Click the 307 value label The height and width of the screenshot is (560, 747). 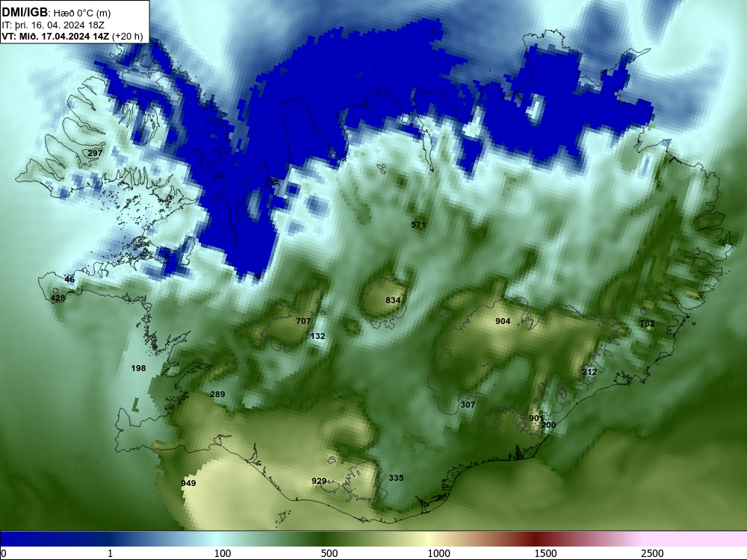[x=468, y=404]
